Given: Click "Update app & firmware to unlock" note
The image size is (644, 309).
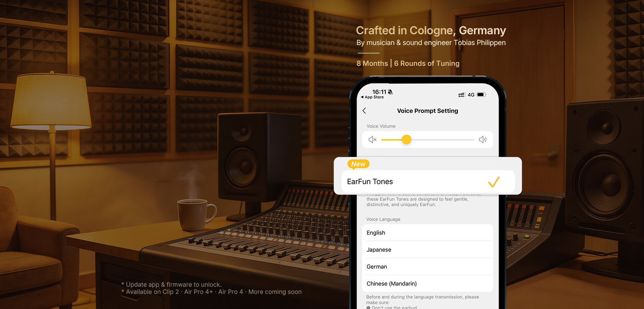Looking at the screenshot, I should 171,284.
